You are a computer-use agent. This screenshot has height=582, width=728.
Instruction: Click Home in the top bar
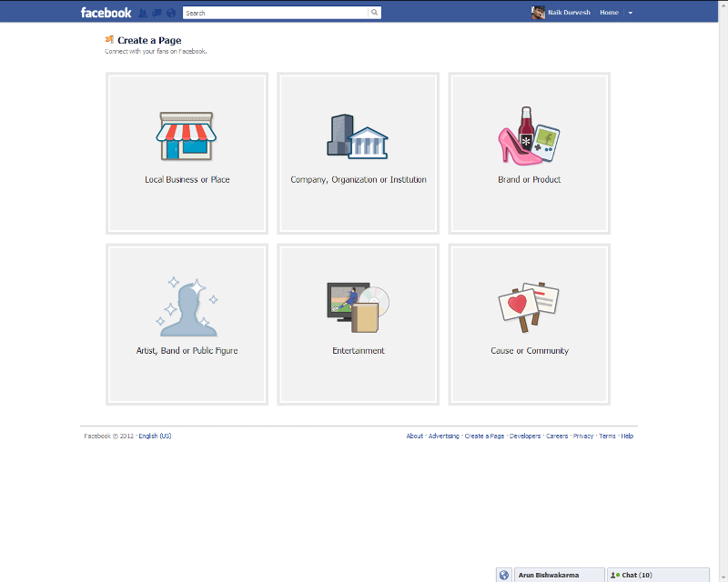[609, 13]
